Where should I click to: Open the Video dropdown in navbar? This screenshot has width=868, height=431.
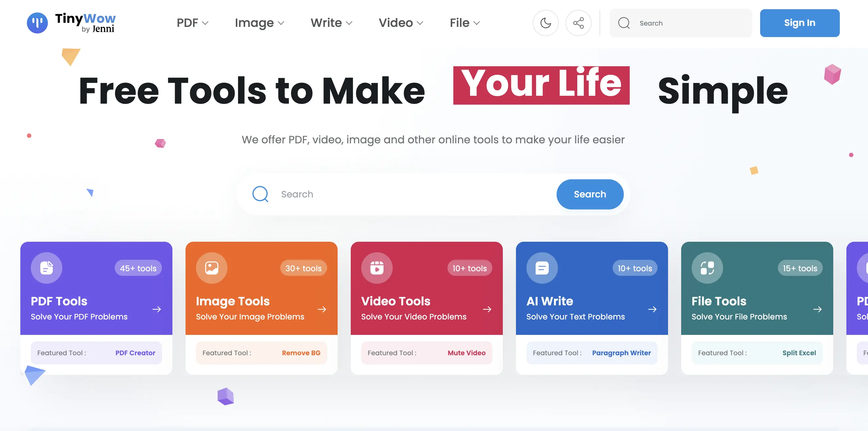click(x=400, y=23)
